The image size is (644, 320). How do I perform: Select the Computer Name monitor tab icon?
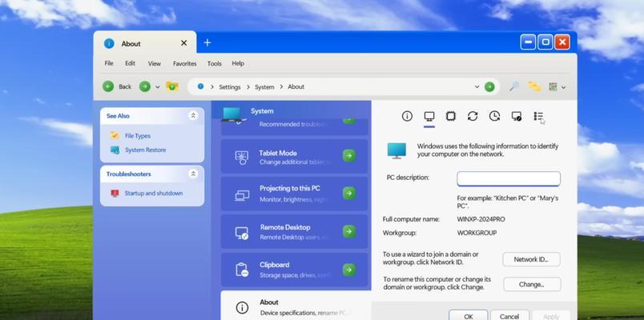click(x=429, y=116)
